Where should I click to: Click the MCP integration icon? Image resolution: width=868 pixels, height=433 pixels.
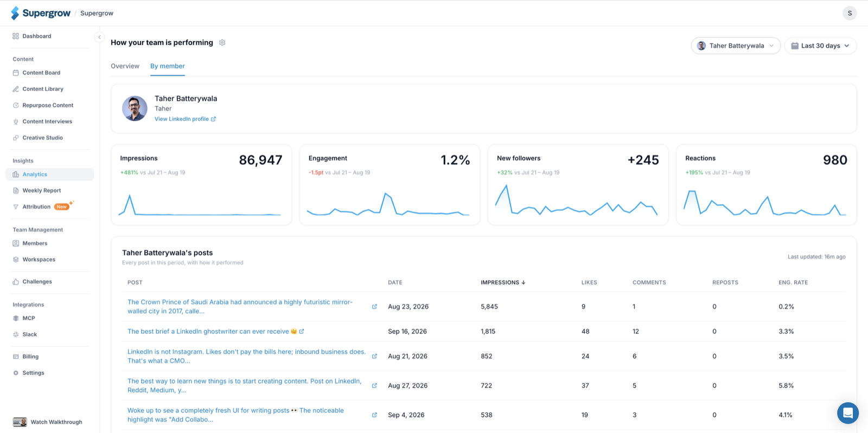(x=16, y=318)
